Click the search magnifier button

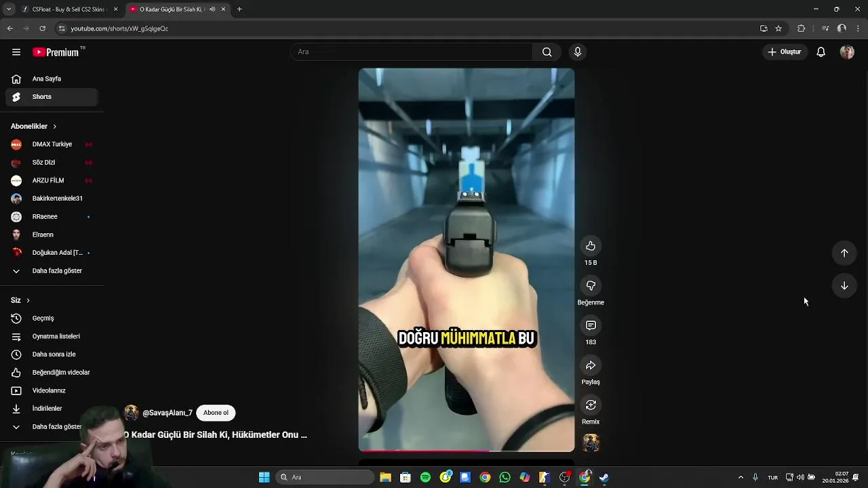pos(547,52)
